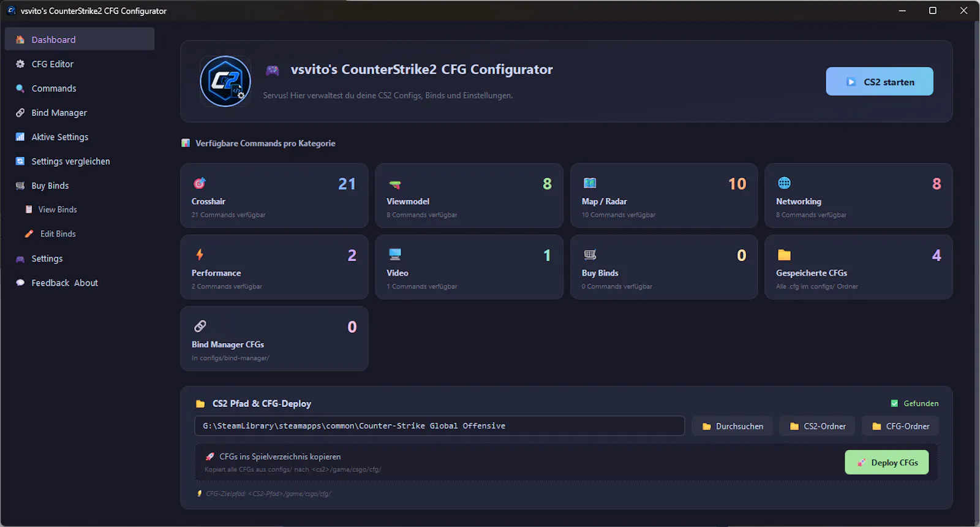Click the CFG-Zielpfad hint text
Image resolution: width=980 pixels, height=527 pixels.
[x=268, y=494]
